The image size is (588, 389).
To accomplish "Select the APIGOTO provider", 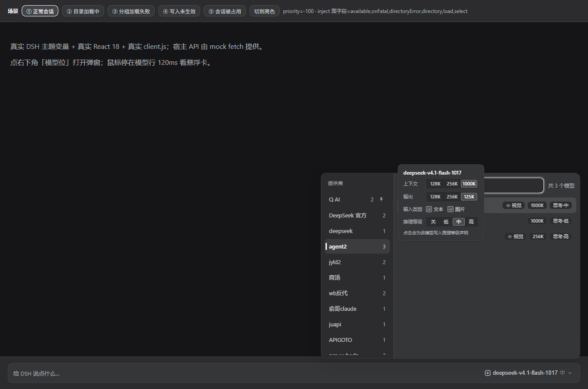I will (x=357, y=340).
